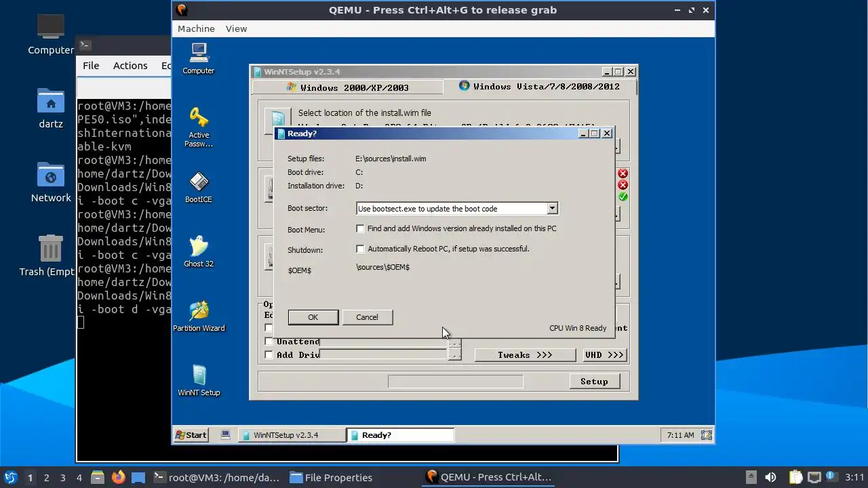Click the notification tray icon before the clock

(833, 477)
